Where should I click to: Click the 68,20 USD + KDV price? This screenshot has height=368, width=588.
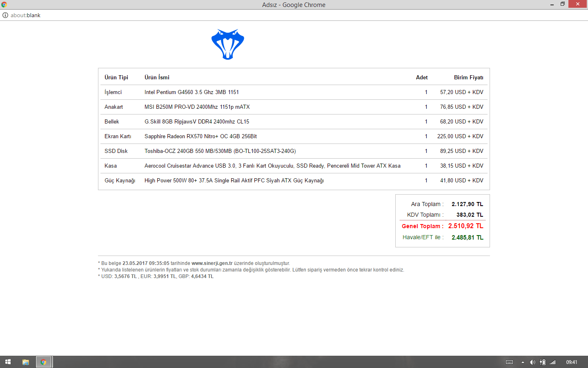tap(462, 121)
